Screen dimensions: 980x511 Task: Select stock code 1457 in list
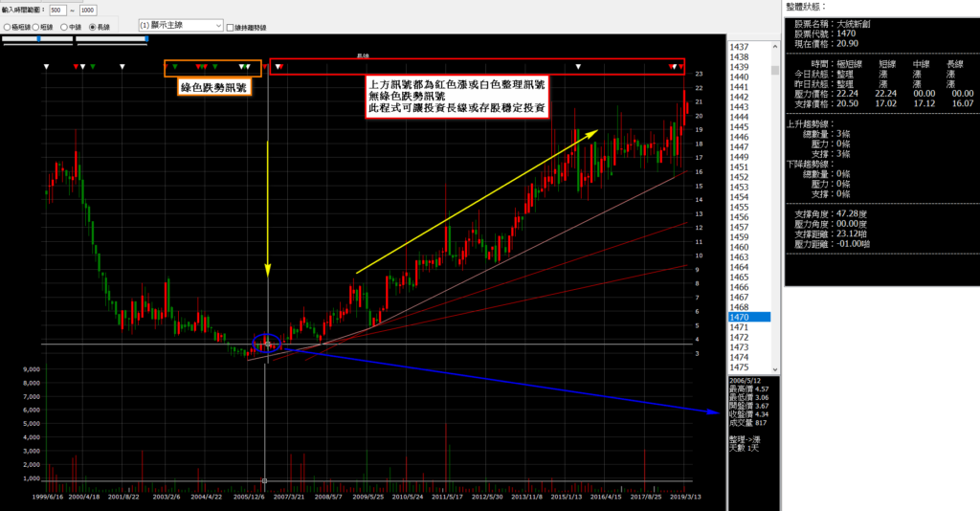click(748, 227)
